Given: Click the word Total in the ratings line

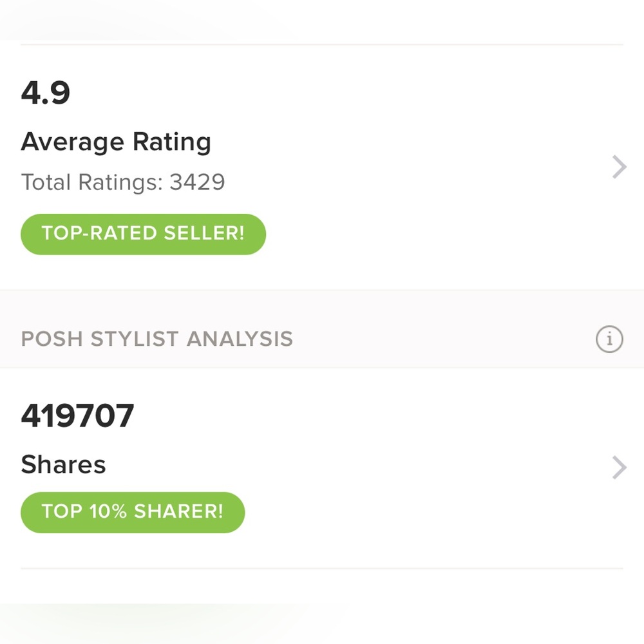Looking at the screenshot, I should pyautogui.click(x=46, y=182).
